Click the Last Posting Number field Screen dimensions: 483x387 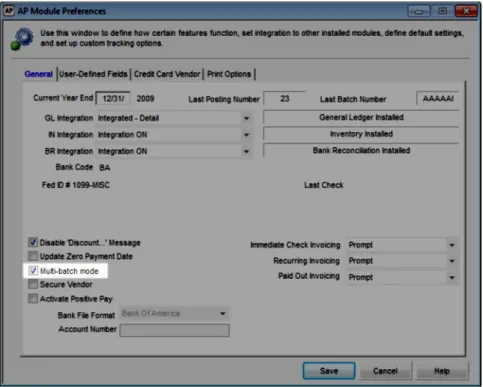click(284, 99)
